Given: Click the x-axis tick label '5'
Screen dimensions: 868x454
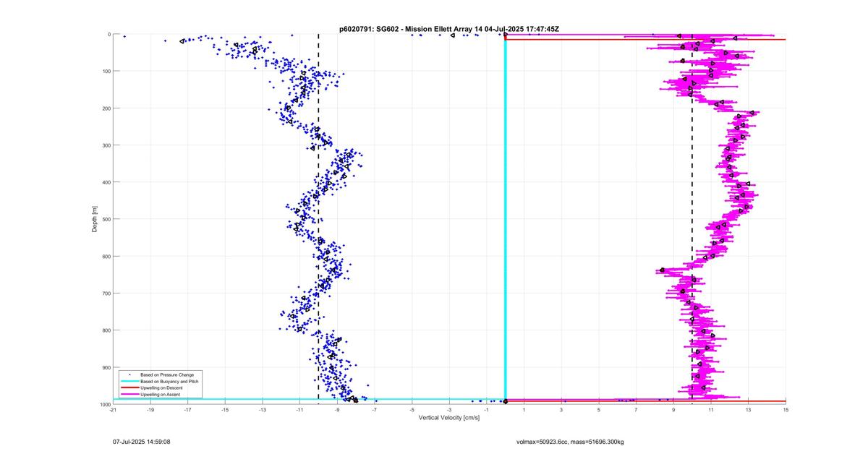Looking at the screenshot, I should [x=599, y=410].
